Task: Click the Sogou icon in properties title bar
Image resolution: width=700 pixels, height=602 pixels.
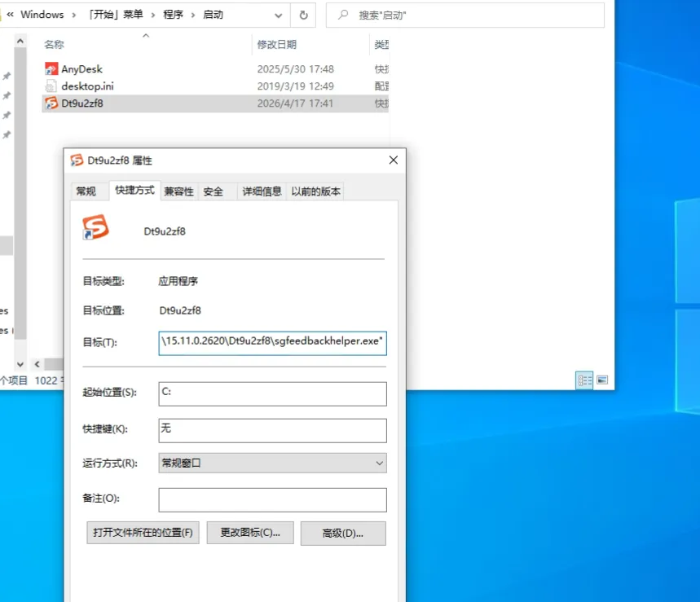Action: (x=77, y=160)
